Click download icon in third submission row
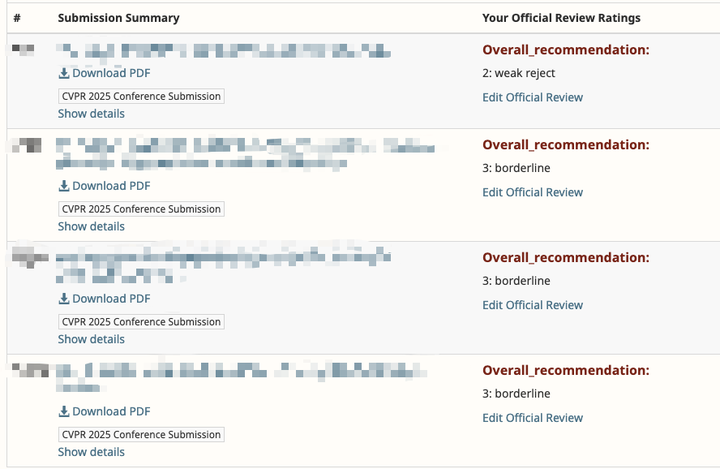This screenshot has width=720, height=469. 64,299
